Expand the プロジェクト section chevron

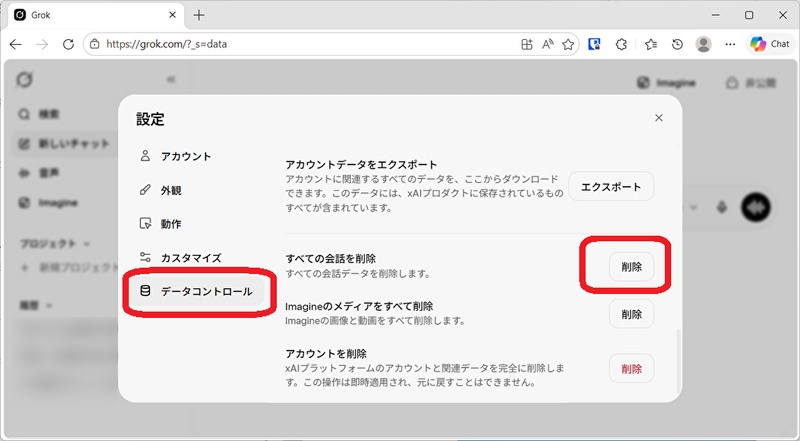click(x=86, y=244)
